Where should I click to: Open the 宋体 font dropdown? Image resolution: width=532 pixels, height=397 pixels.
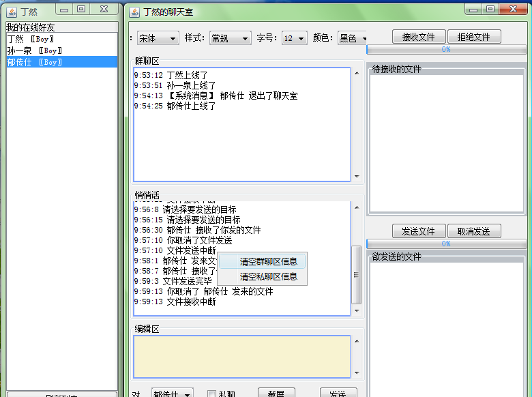click(158, 38)
